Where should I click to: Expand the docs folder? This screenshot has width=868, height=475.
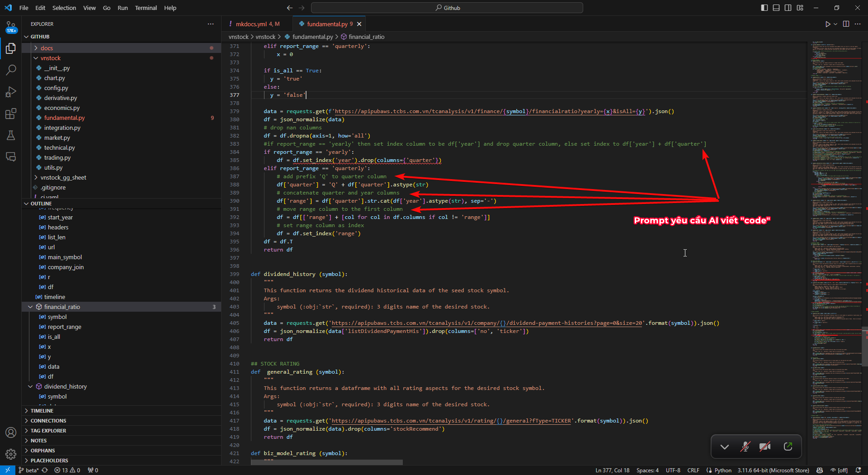[121, 48]
